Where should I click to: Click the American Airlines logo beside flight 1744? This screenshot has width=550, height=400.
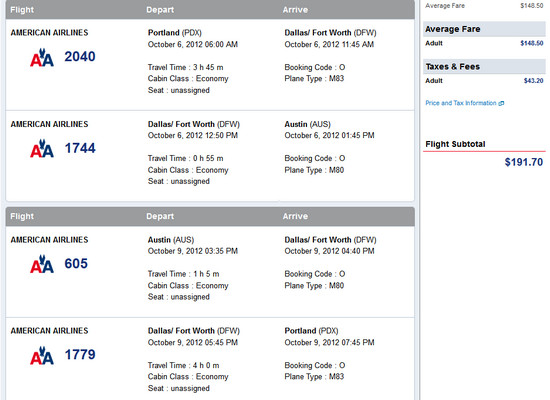tap(42, 149)
